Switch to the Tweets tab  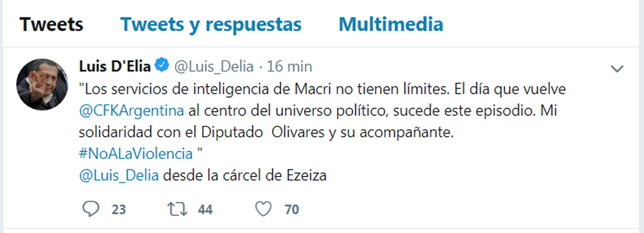click(52, 25)
